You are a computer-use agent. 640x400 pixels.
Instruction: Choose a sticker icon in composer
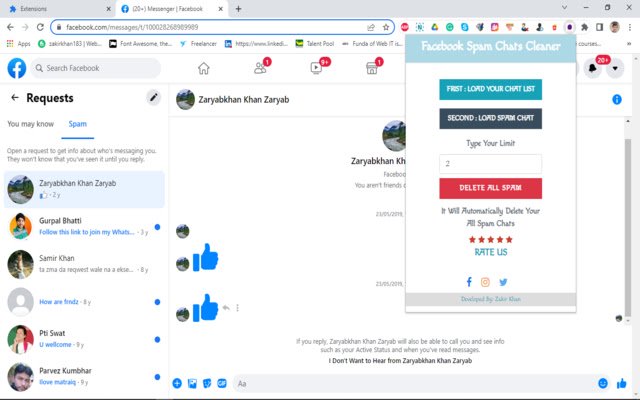(x=207, y=383)
